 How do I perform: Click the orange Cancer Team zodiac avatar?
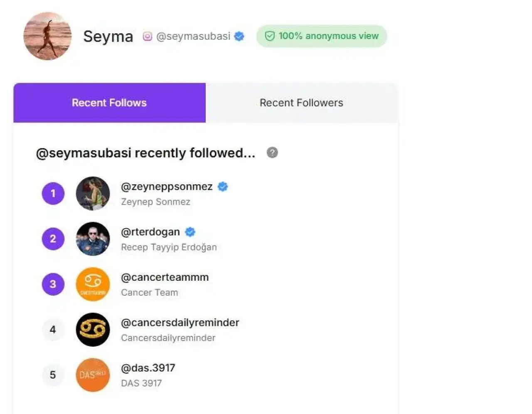tap(93, 284)
